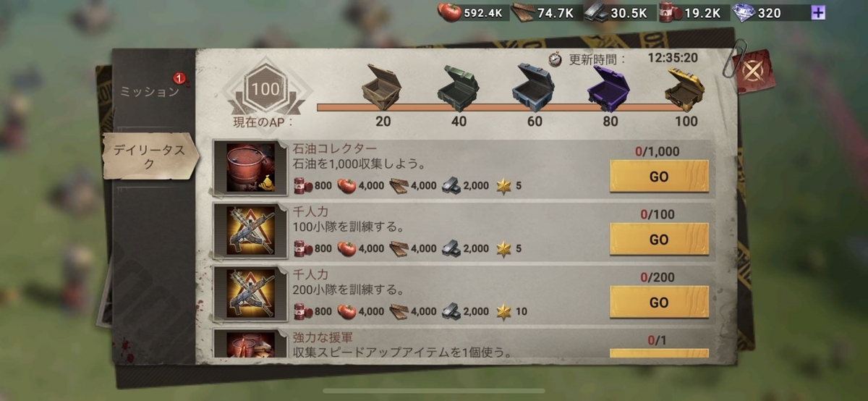The width and height of the screenshot is (868, 401).
Task: Click GO for 石油コレクター task
Action: 659,177
